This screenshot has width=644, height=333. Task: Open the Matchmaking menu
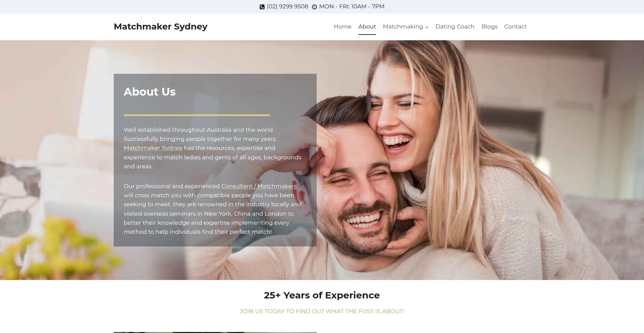[x=403, y=26]
